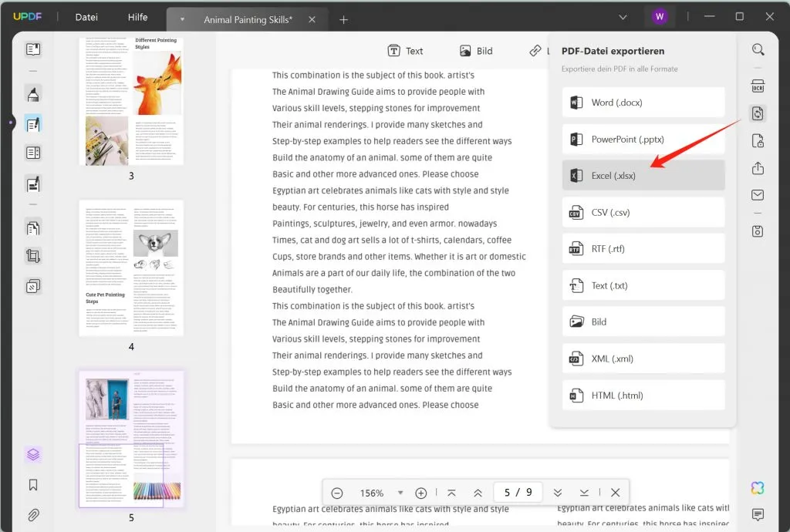The image size is (790, 532).
Task: Export the PDF as Word (.docx)
Action: click(x=643, y=102)
